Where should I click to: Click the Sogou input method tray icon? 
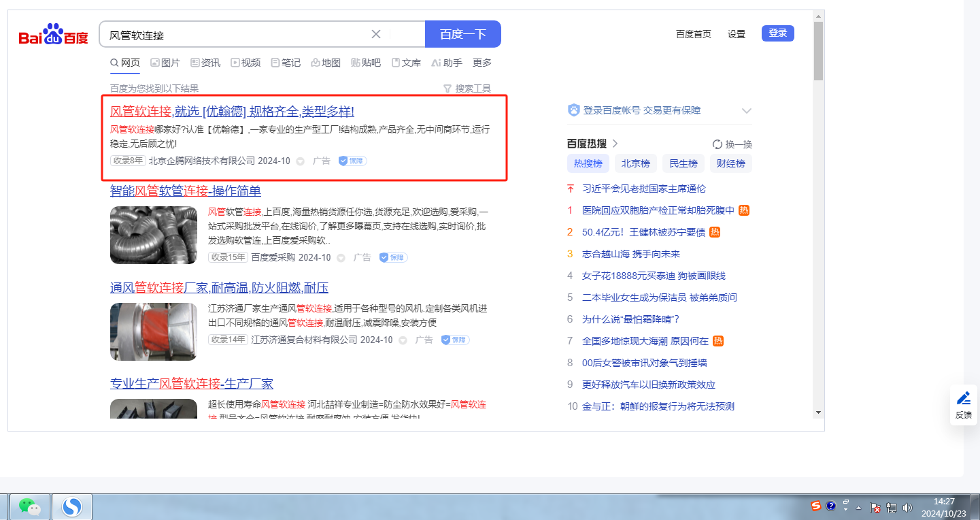click(x=815, y=506)
